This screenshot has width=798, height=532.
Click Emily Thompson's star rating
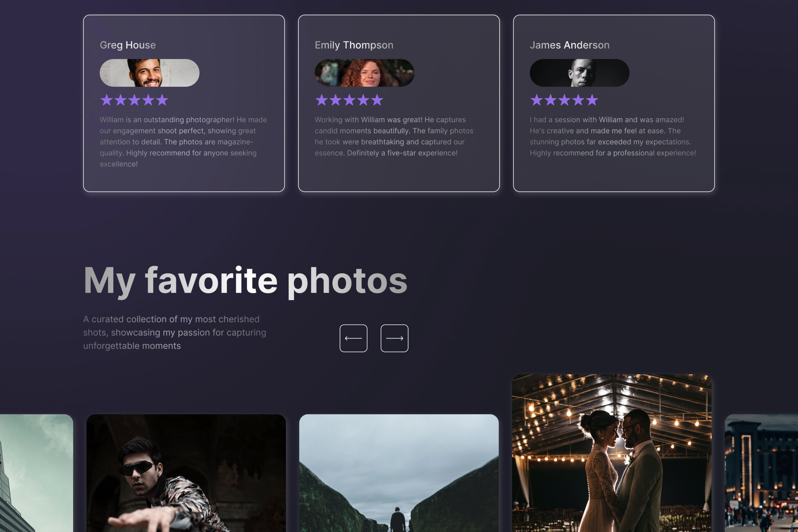[349, 100]
